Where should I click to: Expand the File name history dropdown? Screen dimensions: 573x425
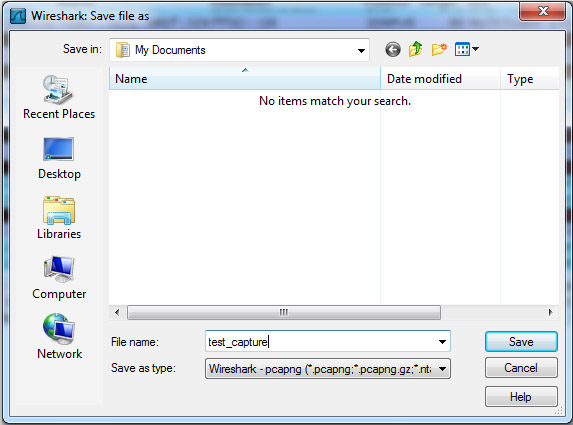tap(442, 342)
